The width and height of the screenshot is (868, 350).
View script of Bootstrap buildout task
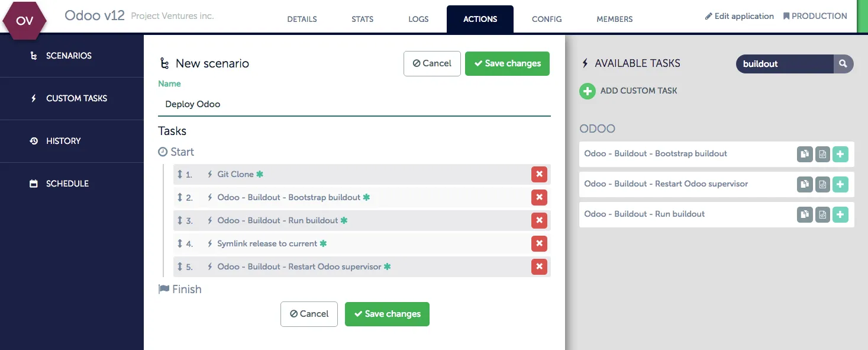[822, 154]
